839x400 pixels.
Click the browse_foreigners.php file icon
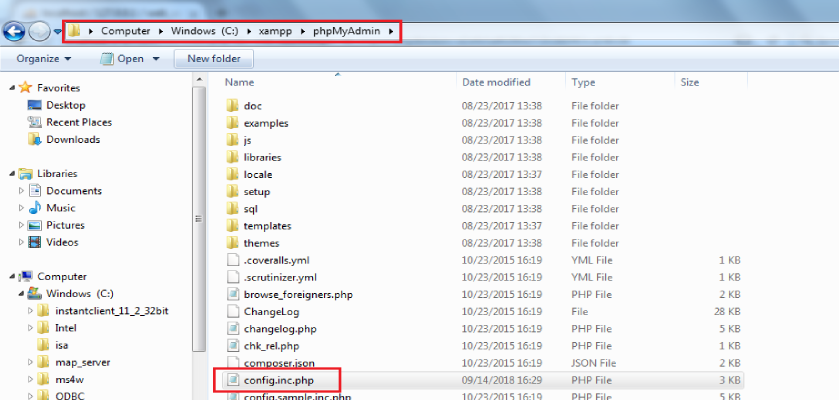pos(232,294)
